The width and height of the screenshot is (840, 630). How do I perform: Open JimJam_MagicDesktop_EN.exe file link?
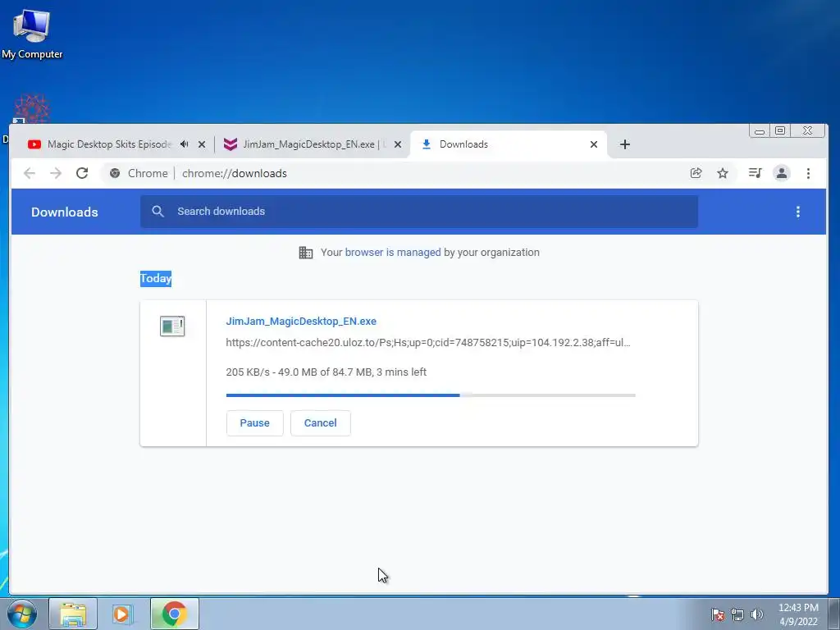coord(301,321)
